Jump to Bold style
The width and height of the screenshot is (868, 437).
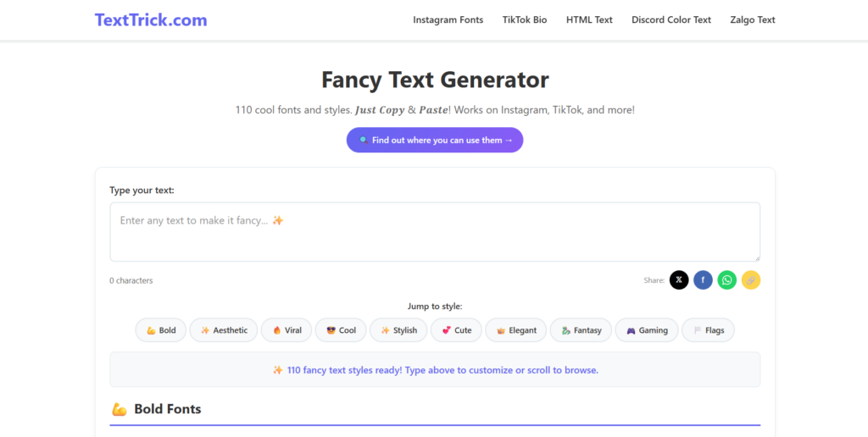click(x=160, y=330)
